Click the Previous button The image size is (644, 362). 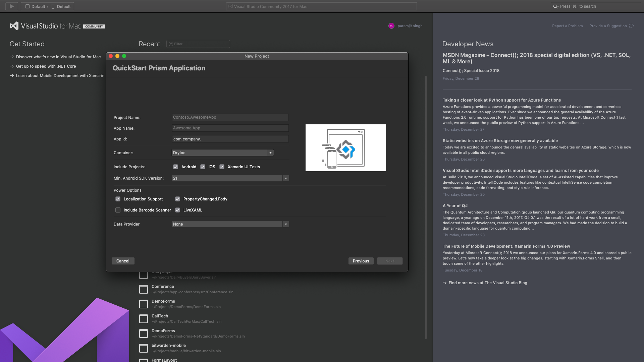coord(361,261)
